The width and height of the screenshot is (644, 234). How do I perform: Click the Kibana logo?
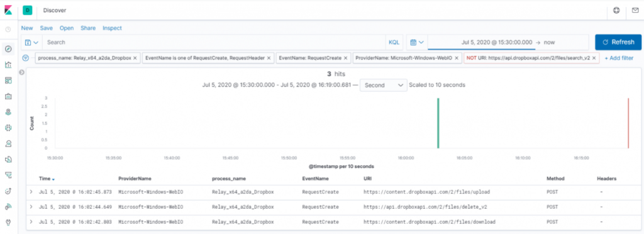coord(8,9)
